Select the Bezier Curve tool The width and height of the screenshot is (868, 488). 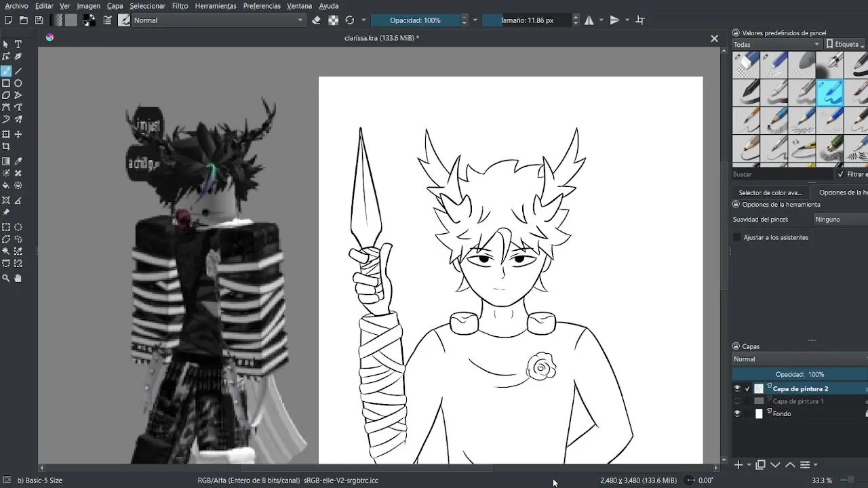(6, 108)
